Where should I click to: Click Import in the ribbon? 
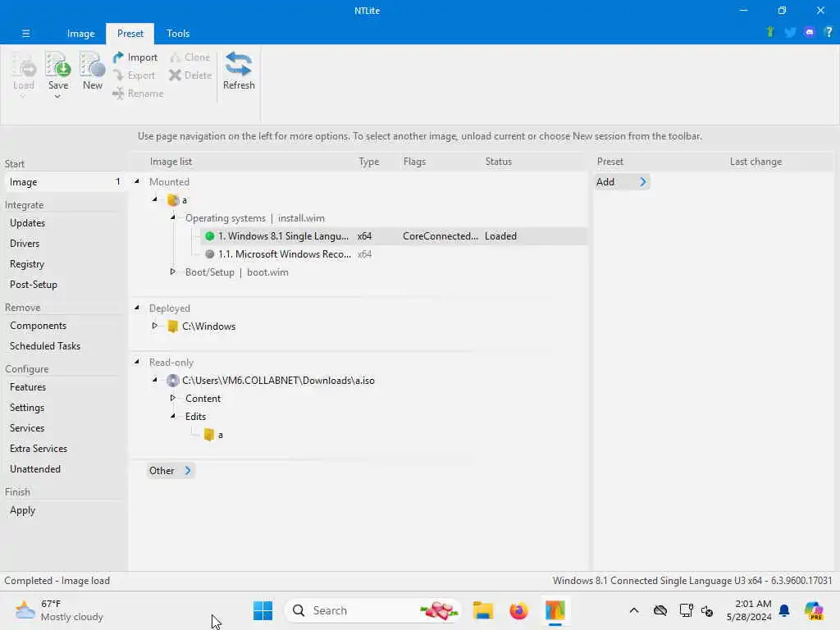(135, 57)
